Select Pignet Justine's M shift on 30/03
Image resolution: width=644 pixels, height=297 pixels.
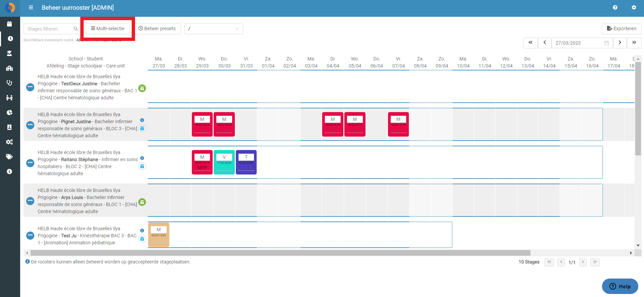pos(224,124)
